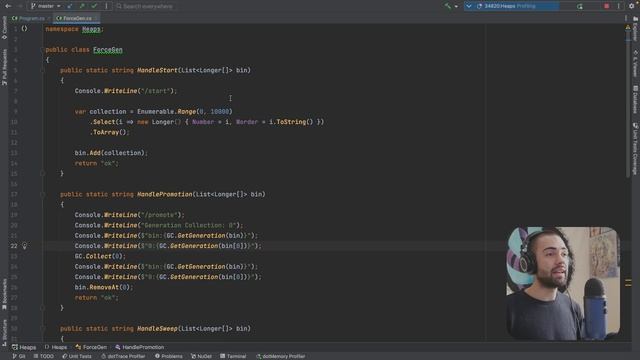Open the Bookmarks tool window
This screenshot has width=640, height=360.
tap(4, 294)
